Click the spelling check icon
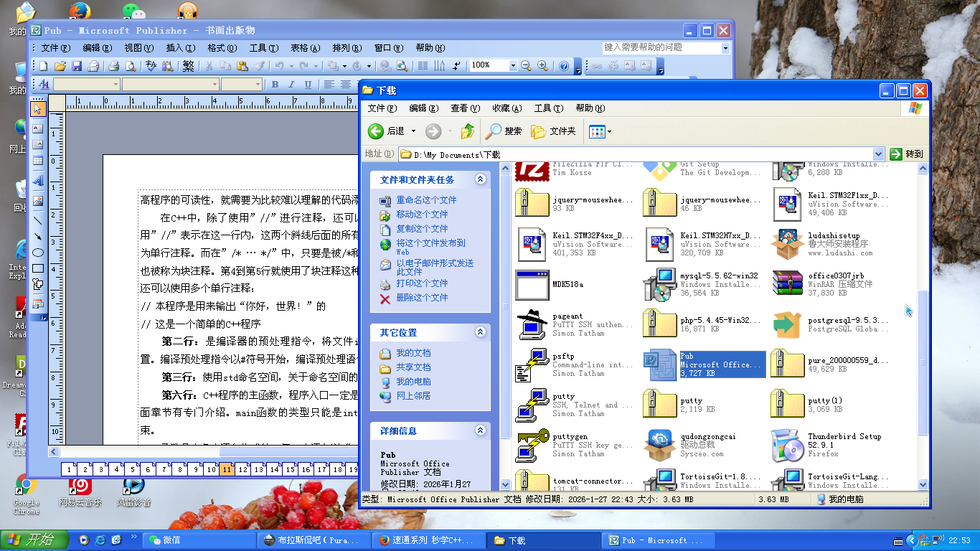The height and width of the screenshot is (551, 980). (151, 66)
